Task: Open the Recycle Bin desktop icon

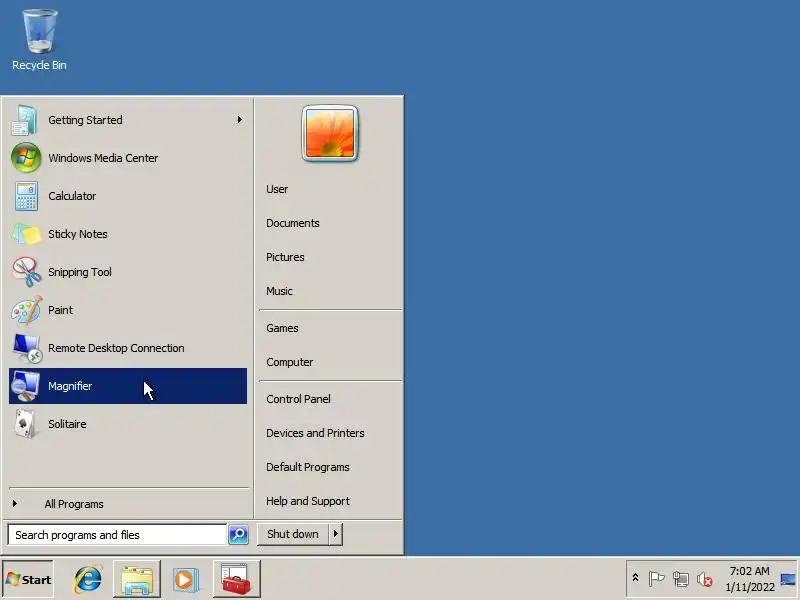Action: 39,40
